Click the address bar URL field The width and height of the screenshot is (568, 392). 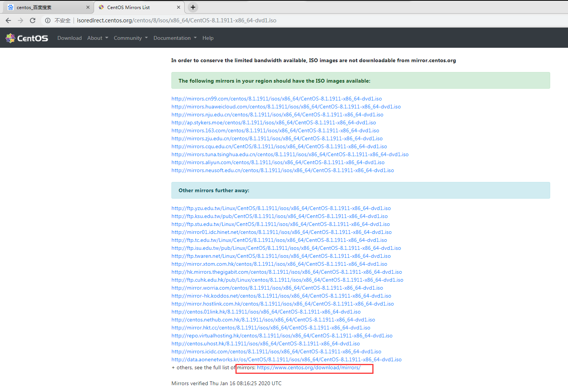point(177,20)
